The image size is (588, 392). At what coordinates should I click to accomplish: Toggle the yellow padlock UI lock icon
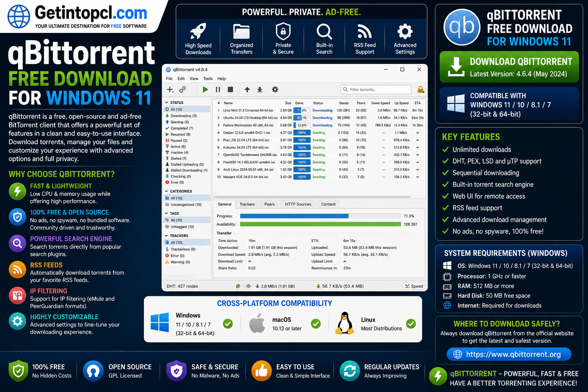420,90
